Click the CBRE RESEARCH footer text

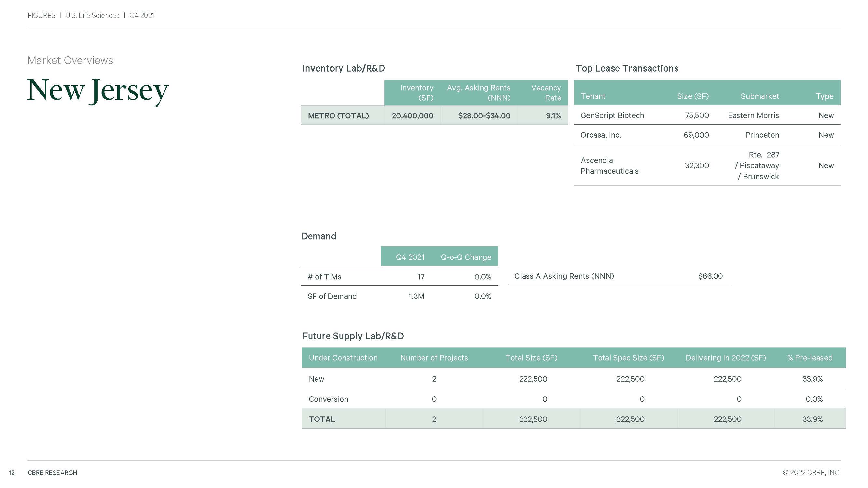[x=52, y=473]
